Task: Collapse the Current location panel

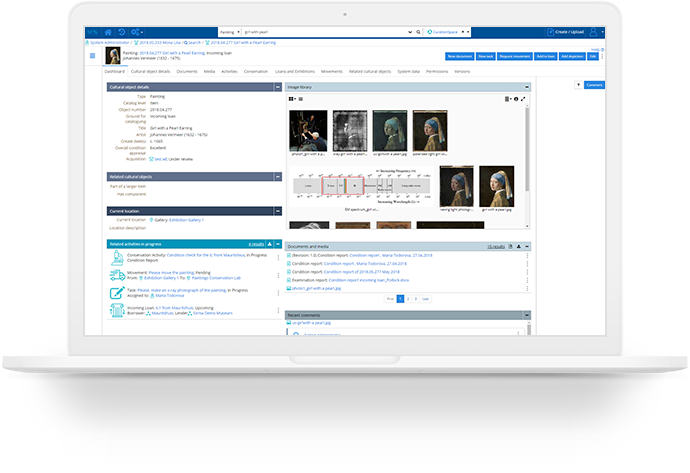Action: tap(278, 211)
